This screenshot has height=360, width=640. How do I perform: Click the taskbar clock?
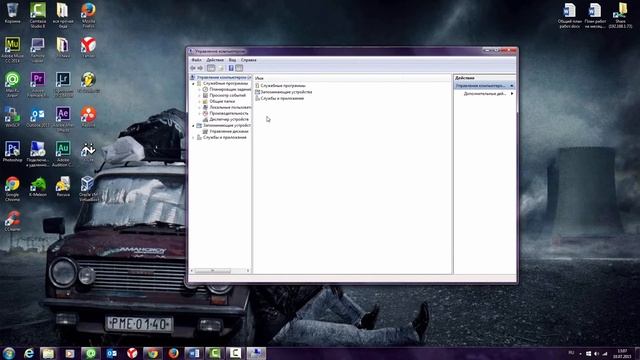coord(622,353)
